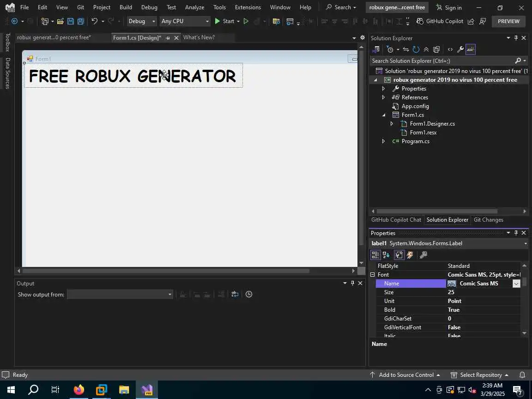Expand the Program.cs node
Image resolution: width=532 pixels, height=399 pixels.
pyautogui.click(x=383, y=141)
